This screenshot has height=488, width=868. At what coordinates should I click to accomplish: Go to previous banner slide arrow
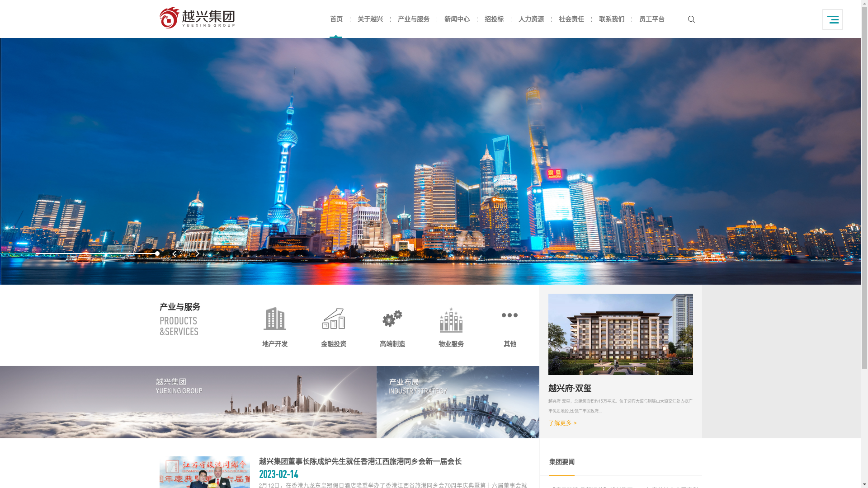coord(174,254)
